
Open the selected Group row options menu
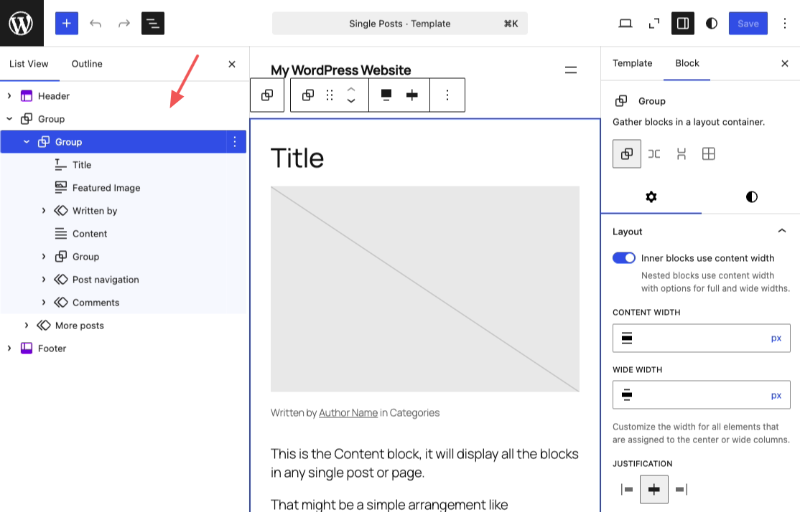point(235,142)
